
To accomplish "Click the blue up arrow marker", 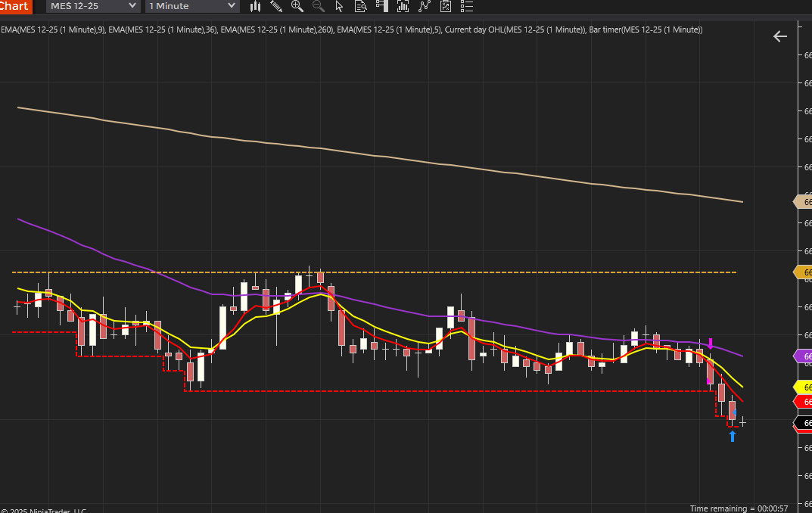I will (x=733, y=437).
